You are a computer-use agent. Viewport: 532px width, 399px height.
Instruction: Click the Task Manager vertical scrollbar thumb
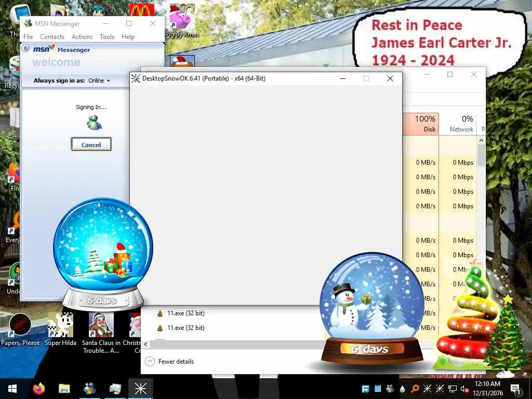pos(481,155)
